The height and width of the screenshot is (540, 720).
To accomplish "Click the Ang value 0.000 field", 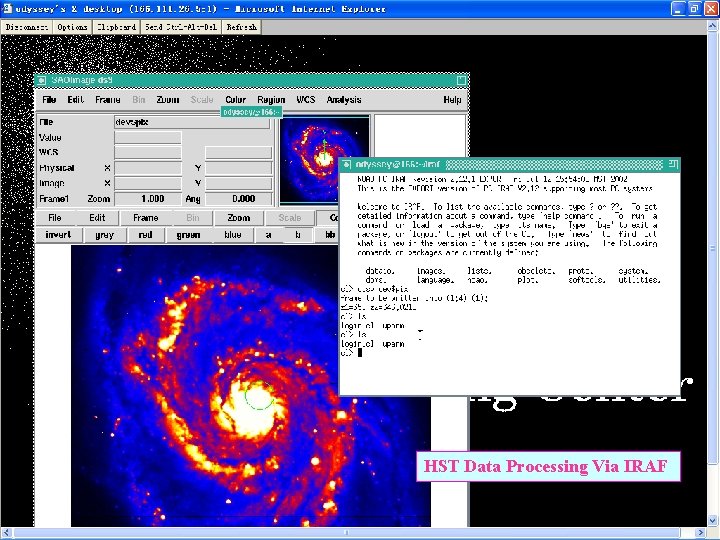I will (x=239, y=199).
